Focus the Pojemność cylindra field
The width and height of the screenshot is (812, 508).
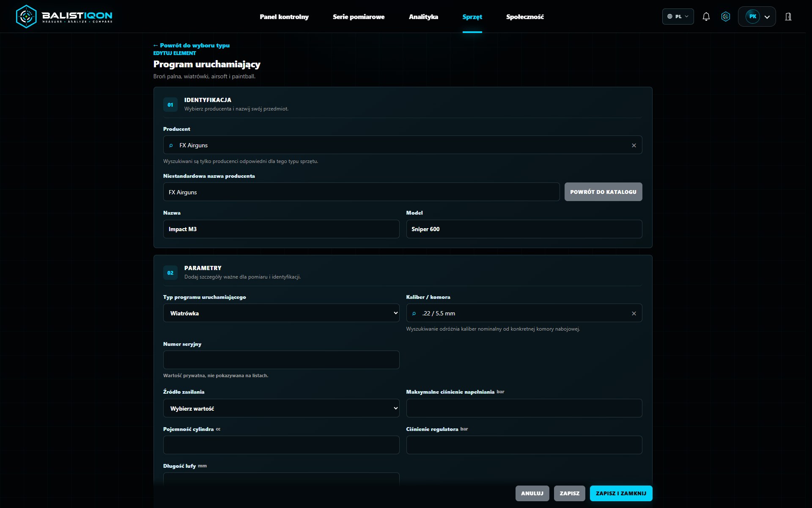click(x=281, y=445)
